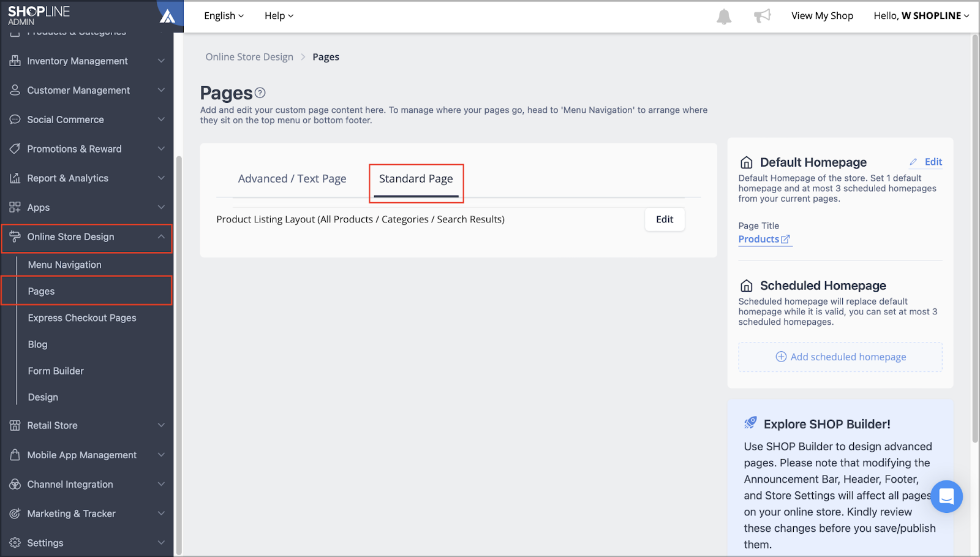
Task: Click the help question mark beside Pages
Action: pos(260,93)
